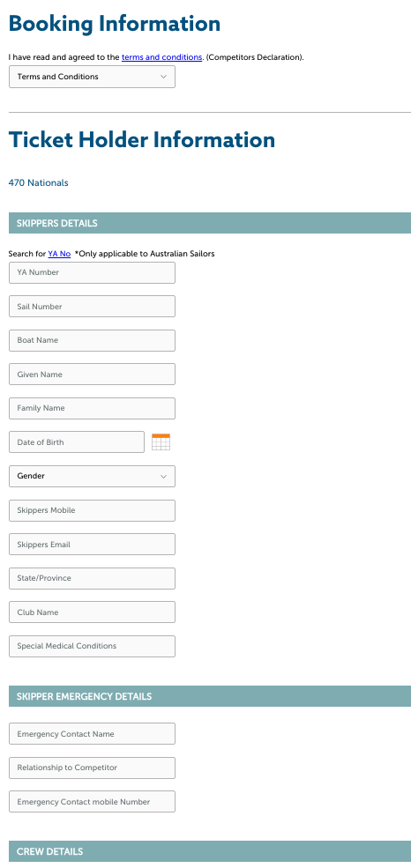Focus the Sail Number input

pos(92,306)
